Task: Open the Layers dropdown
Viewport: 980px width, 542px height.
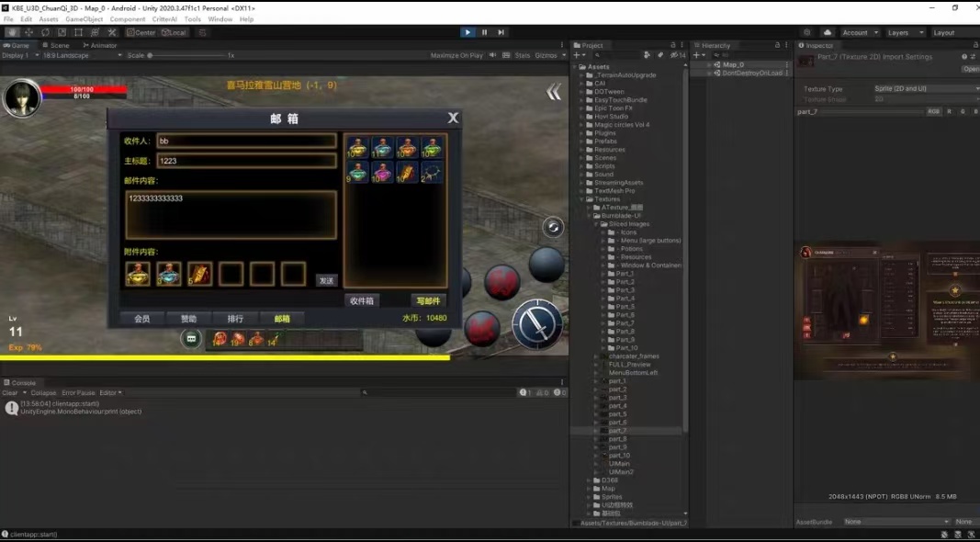Action: pyautogui.click(x=905, y=32)
